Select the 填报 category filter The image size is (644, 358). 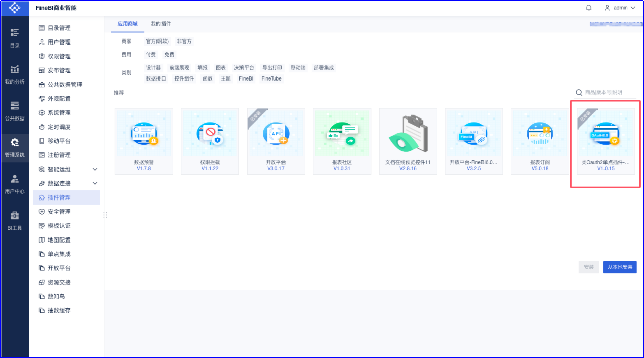pos(203,67)
